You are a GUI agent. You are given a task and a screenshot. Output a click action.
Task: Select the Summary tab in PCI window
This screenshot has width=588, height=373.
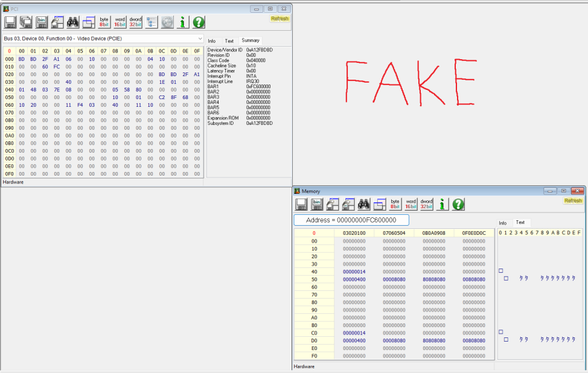pos(251,40)
